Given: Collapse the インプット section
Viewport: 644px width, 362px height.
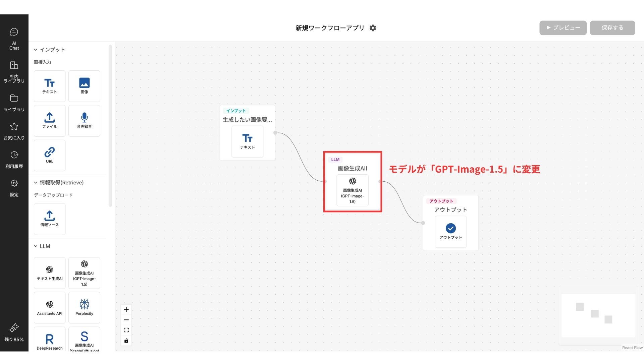Looking at the screenshot, I should [36, 50].
